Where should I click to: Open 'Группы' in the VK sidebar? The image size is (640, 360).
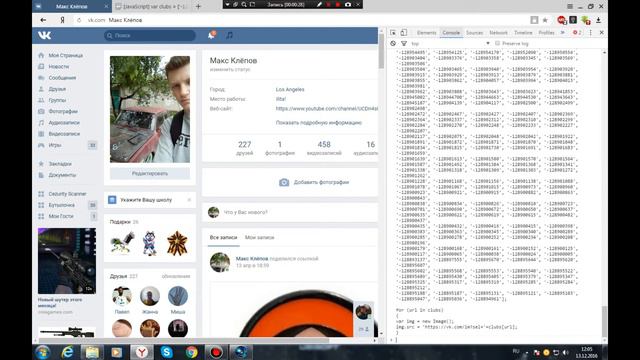(57, 100)
